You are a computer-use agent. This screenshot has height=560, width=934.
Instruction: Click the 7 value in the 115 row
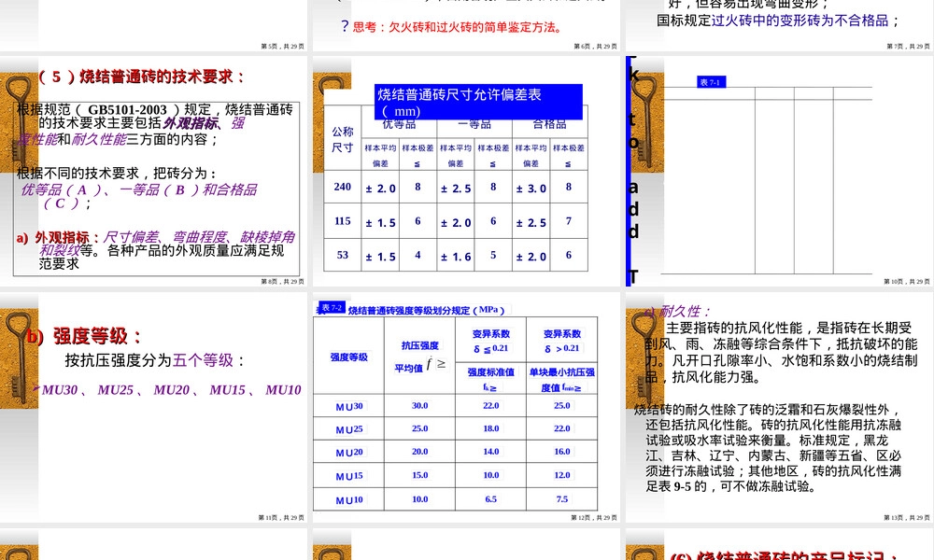pos(568,221)
